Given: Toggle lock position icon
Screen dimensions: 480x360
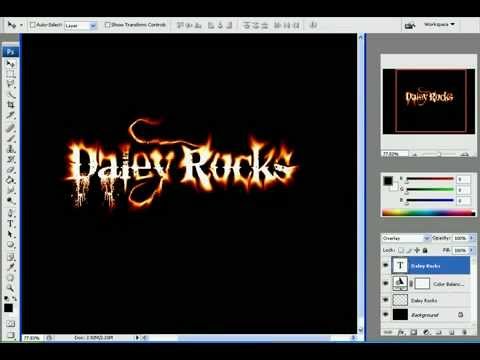Looking at the screenshot, I should point(417,250).
